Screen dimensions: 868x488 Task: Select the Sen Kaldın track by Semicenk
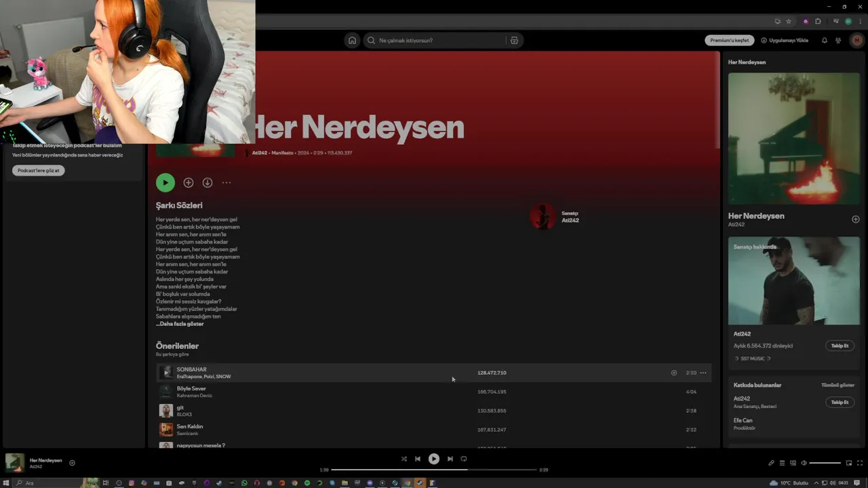434,430
